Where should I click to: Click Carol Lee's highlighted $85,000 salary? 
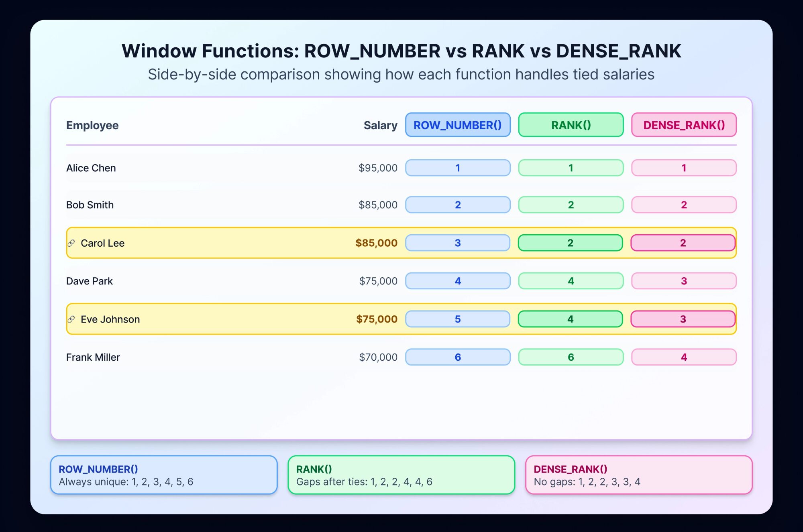pyautogui.click(x=376, y=243)
